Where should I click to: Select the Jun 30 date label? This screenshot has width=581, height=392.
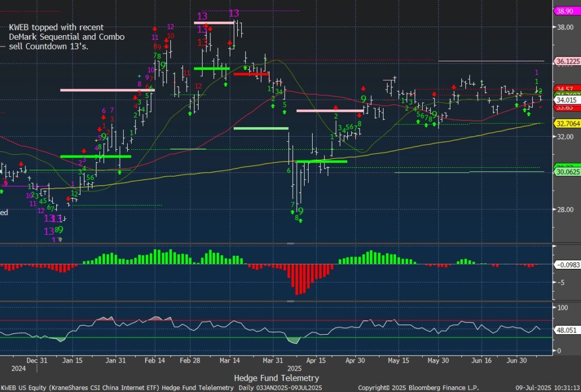[516, 360]
